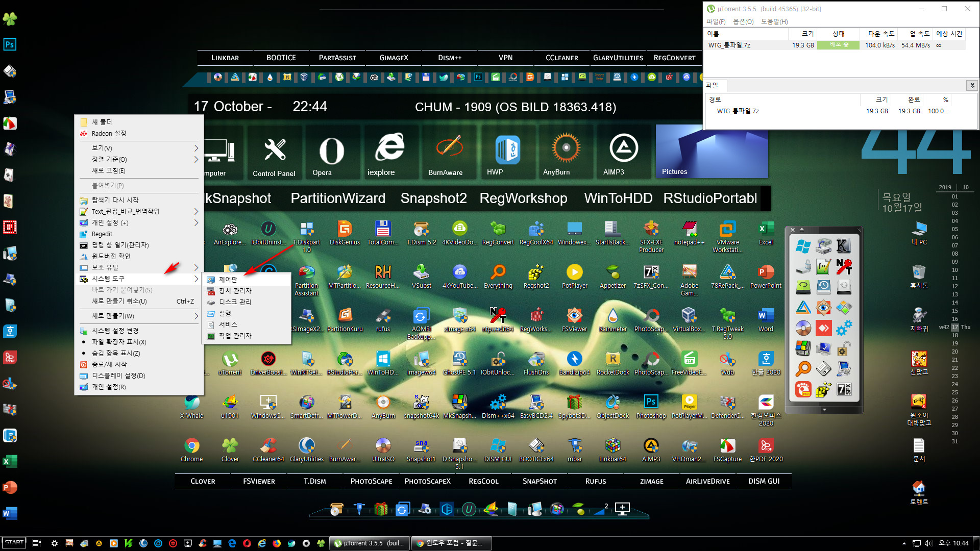Click RegWorkshop in the large label row
Viewport: 980px width, 551px height.
tap(523, 198)
